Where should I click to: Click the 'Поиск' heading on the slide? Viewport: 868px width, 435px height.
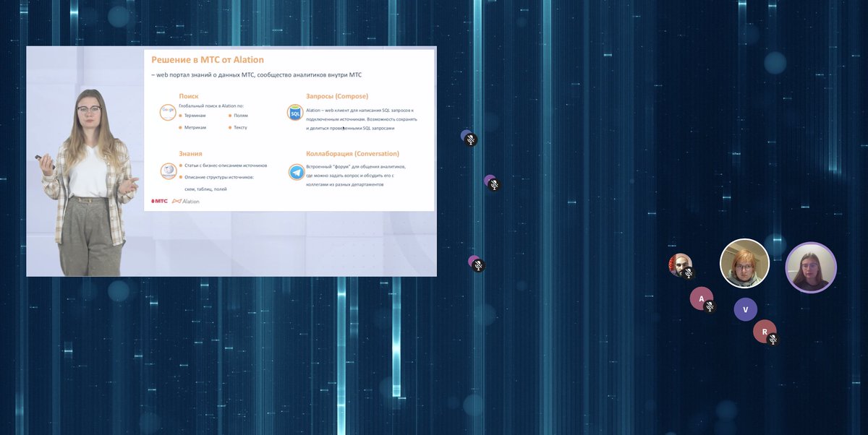click(189, 96)
